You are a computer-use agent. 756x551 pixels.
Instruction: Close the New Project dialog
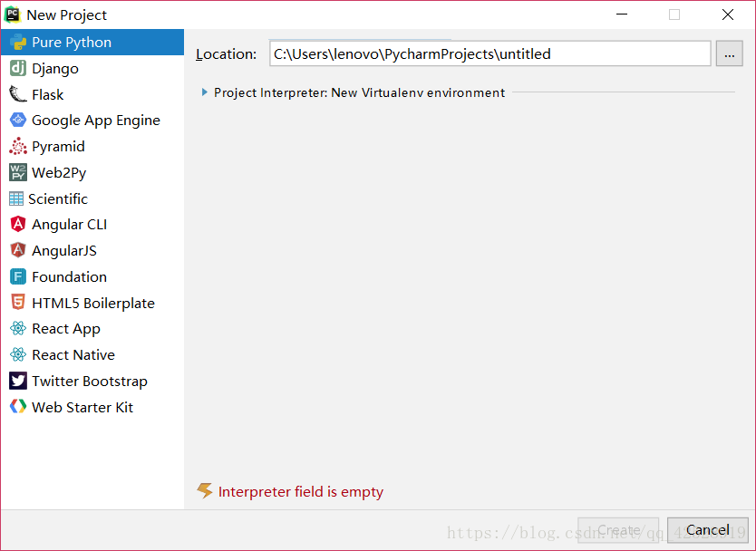point(728,14)
